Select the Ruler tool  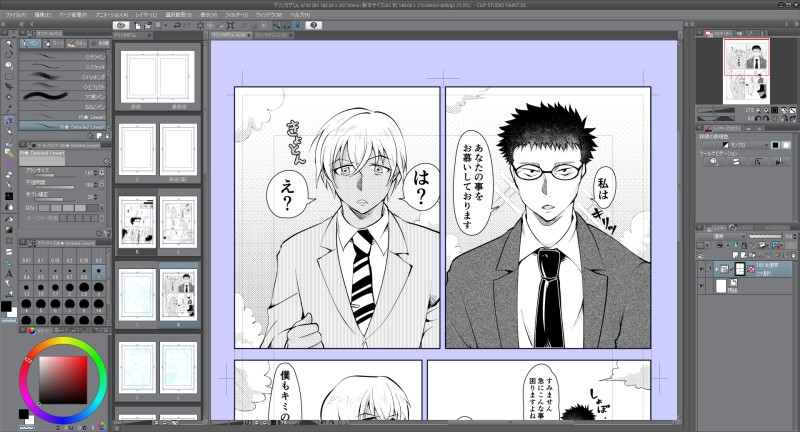tap(9, 263)
